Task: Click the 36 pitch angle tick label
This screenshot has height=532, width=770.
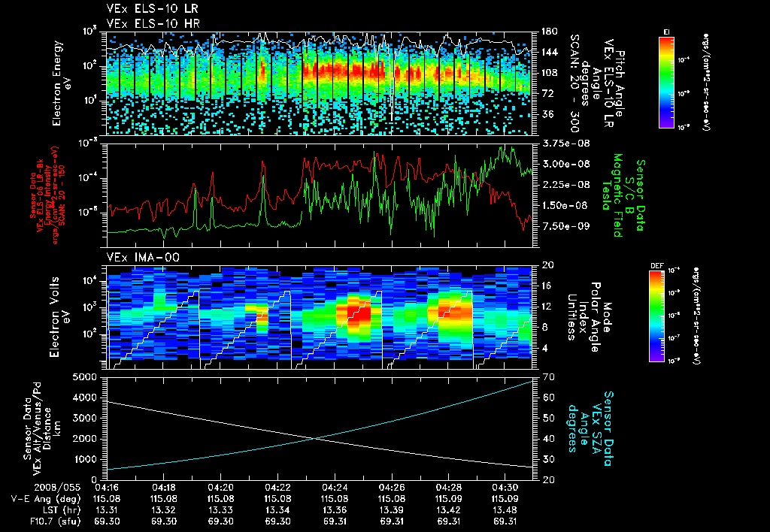Action: click(x=547, y=114)
